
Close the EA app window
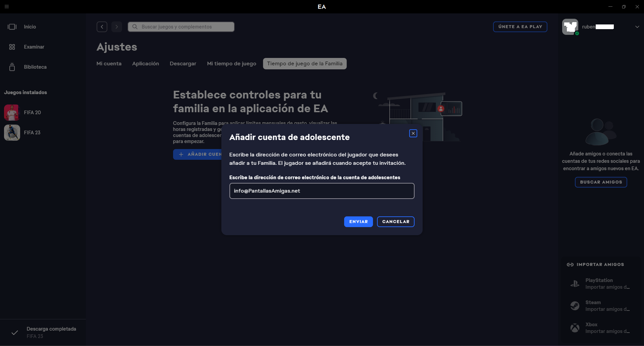(637, 7)
